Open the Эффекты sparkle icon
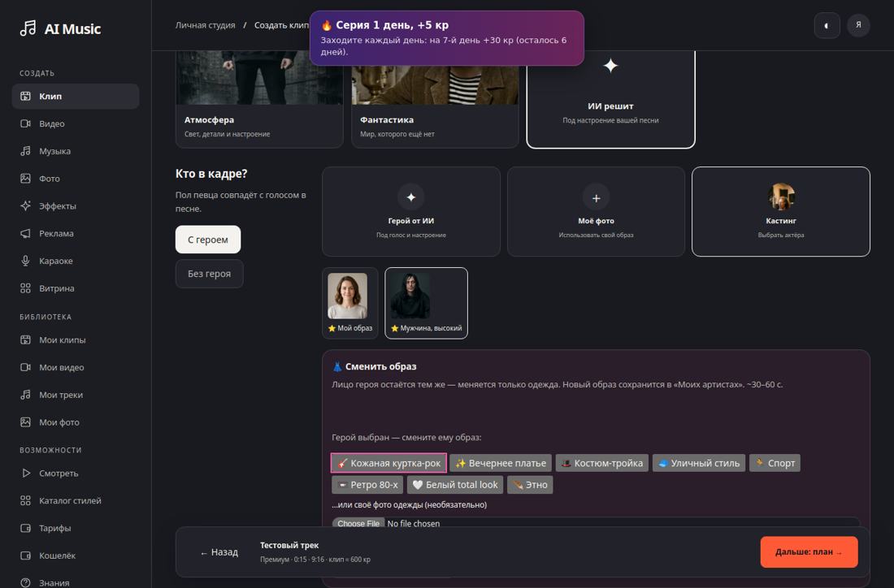 pos(26,205)
